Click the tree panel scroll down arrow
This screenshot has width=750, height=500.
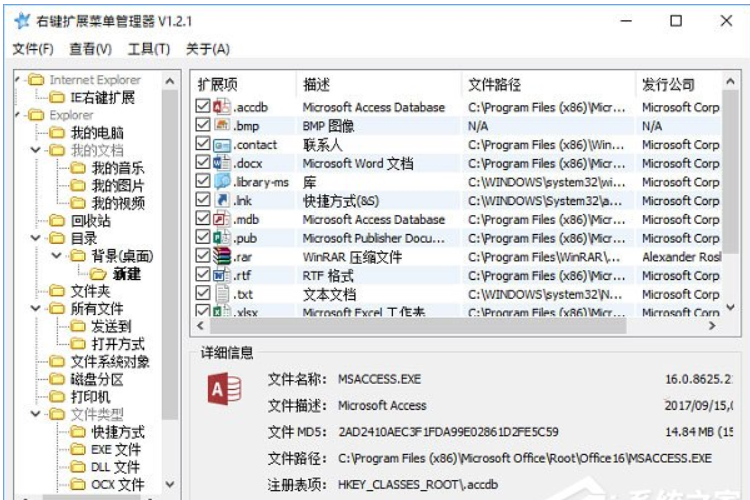coord(170,484)
